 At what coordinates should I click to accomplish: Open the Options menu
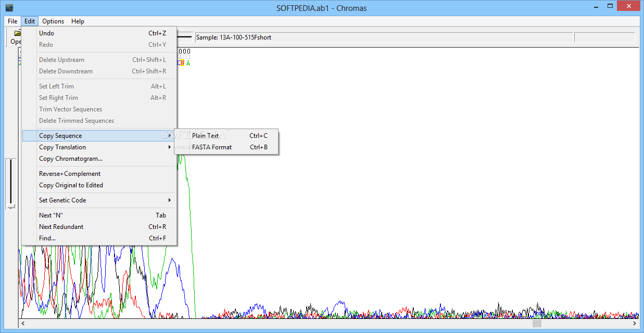pyautogui.click(x=53, y=21)
